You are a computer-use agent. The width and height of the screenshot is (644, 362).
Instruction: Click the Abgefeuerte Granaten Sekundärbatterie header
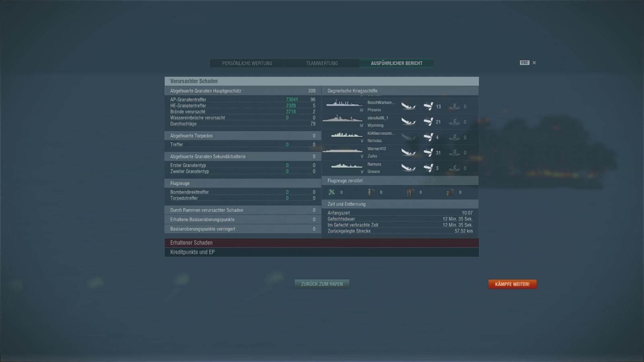[x=243, y=156]
